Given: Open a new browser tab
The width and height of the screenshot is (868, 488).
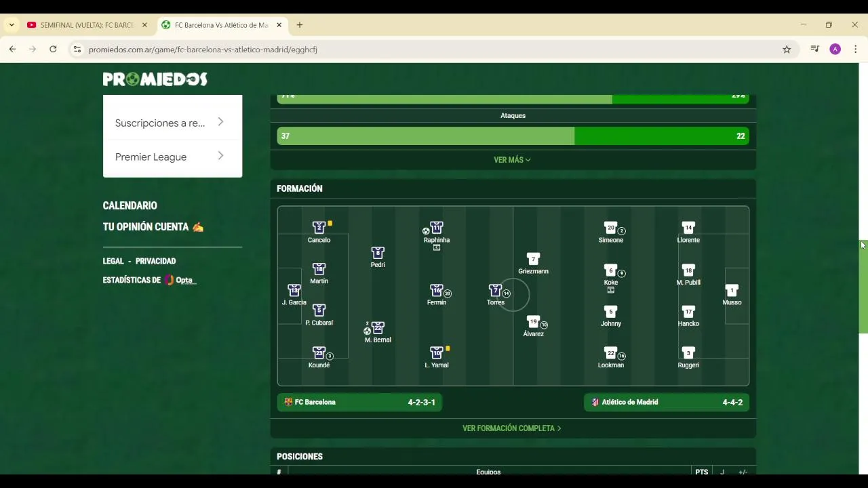Looking at the screenshot, I should 300,25.
